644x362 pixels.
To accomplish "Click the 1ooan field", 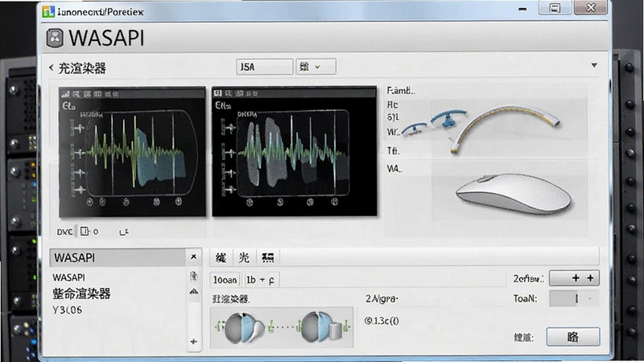I will coord(225,280).
